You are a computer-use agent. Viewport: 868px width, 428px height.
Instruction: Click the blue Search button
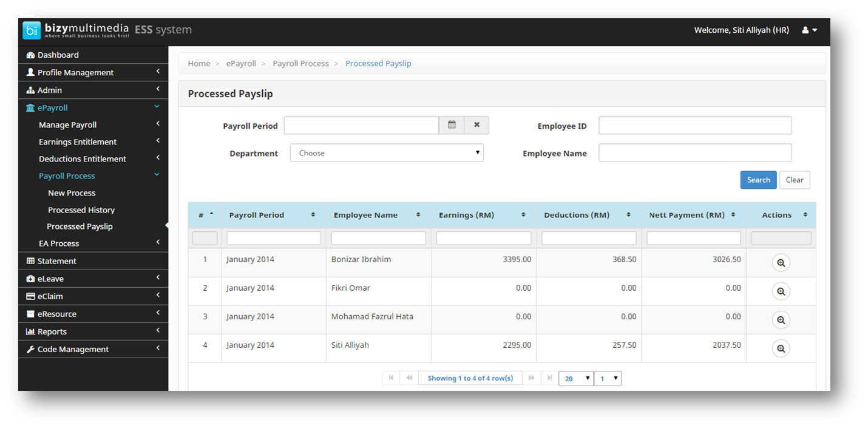pyautogui.click(x=758, y=180)
